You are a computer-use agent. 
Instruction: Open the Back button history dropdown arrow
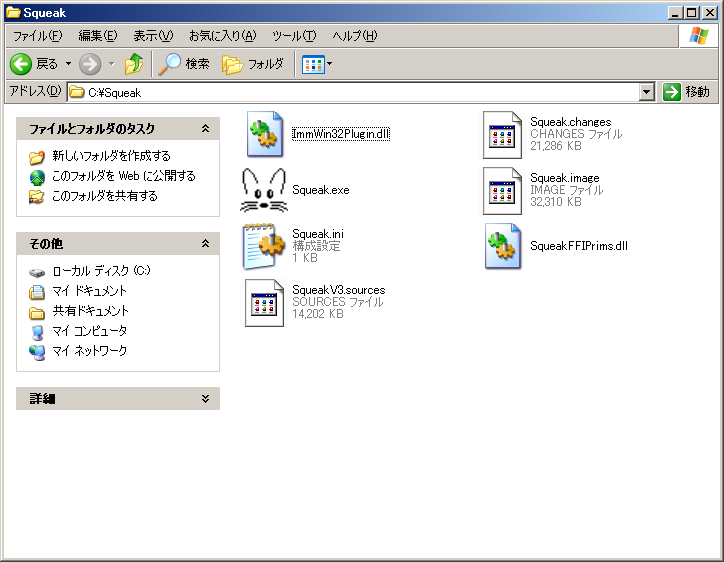(68, 64)
